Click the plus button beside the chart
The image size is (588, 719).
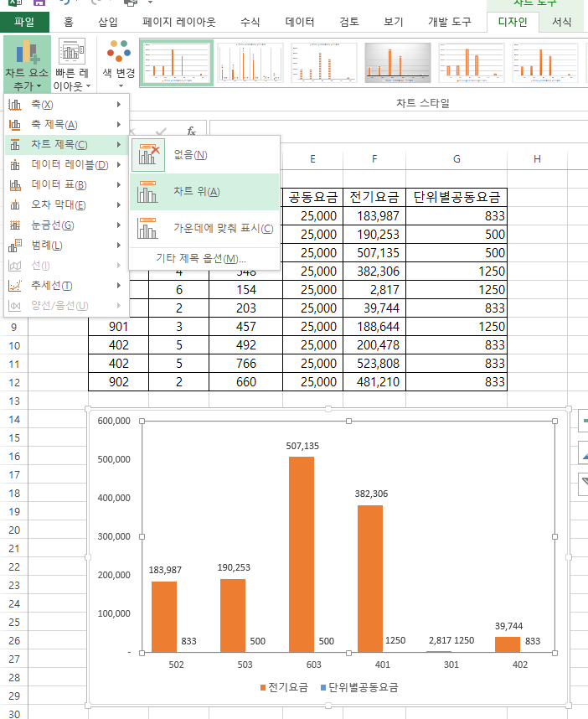583,420
